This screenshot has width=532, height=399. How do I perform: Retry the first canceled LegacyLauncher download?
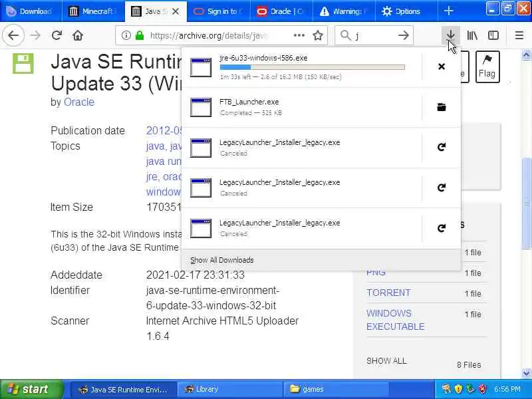click(x=442, y=147)
